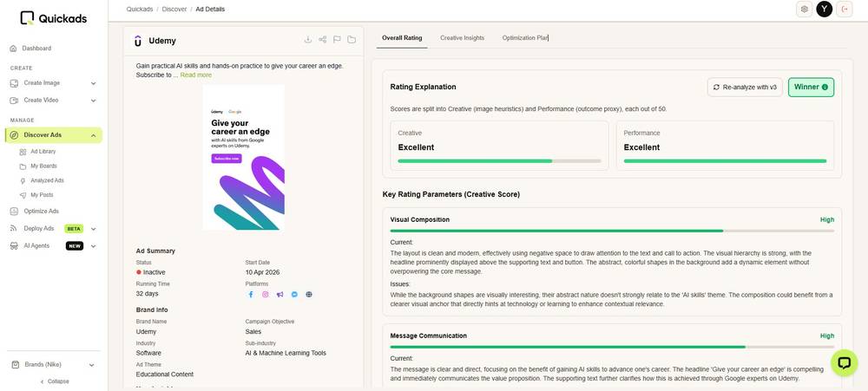Image resolution: width=868 pixels, height=391 pixels.
Task: Expand ad text with Read more
Action: 196,75
